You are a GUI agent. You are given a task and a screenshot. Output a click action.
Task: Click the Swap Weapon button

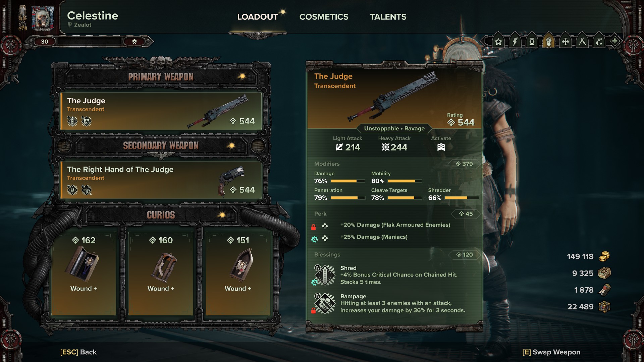[x=551, y=352]
